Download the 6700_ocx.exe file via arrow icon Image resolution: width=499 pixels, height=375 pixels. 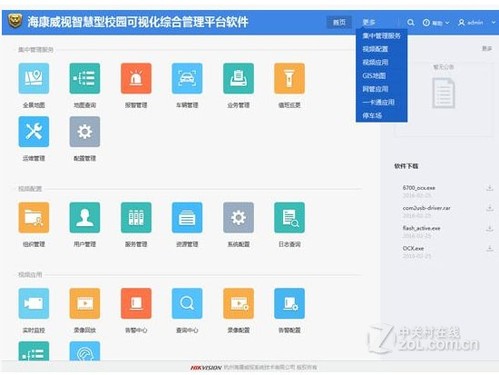[489, 188]
